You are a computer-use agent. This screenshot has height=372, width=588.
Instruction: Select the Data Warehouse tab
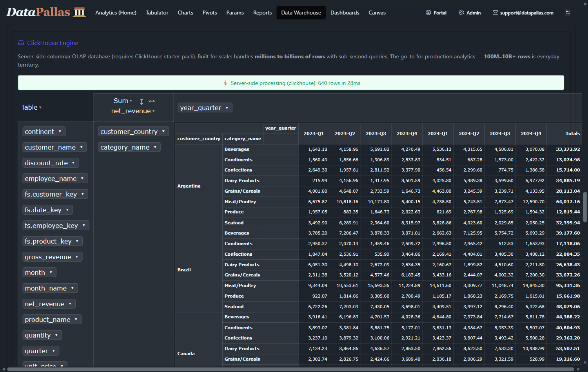pos(301,13)
